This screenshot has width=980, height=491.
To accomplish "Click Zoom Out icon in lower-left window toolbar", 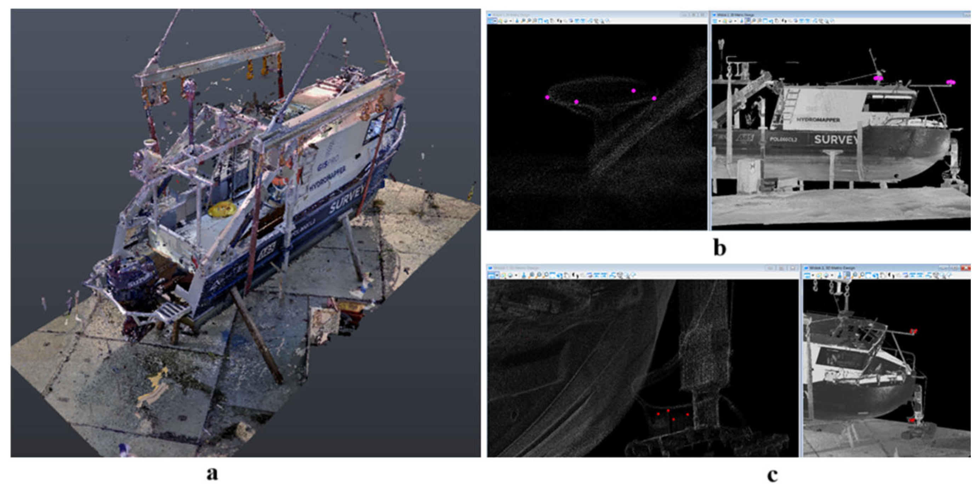I will 539,275.
